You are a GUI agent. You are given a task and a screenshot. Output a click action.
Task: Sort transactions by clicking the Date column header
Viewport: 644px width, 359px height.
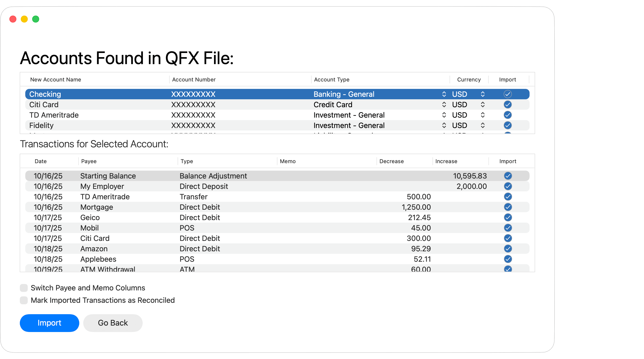tap(41, 161)
